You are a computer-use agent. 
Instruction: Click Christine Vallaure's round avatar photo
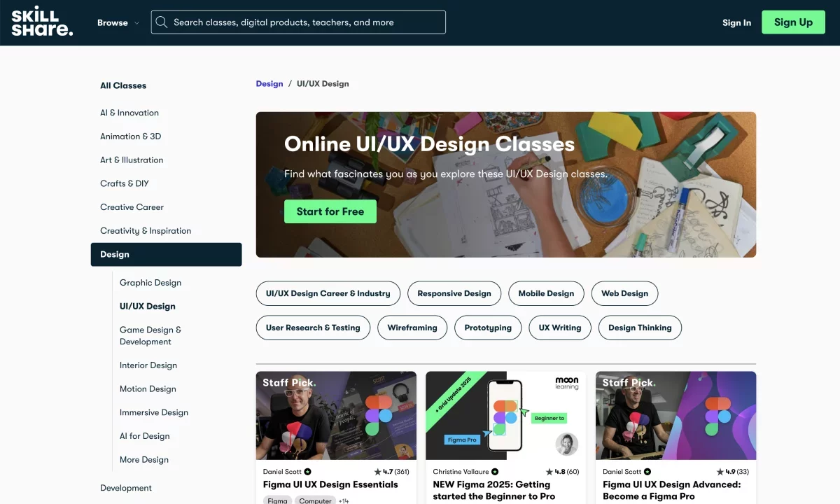566,444
